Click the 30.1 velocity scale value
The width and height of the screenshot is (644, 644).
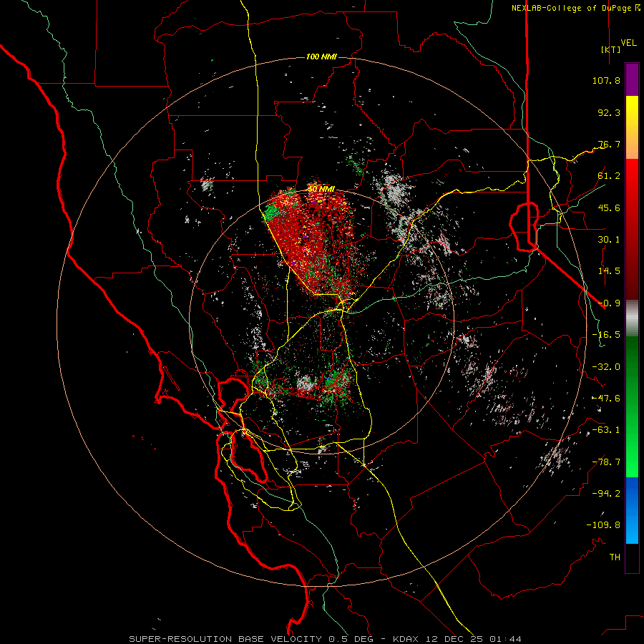click(x=609, y=240)
